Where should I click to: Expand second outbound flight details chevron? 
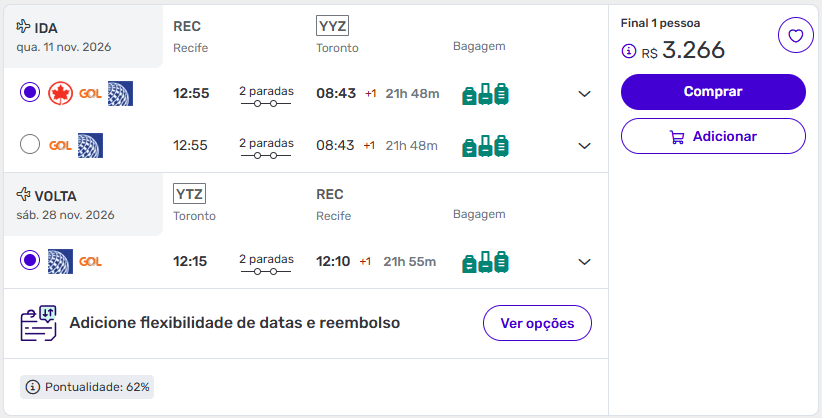tap(585, 146)
